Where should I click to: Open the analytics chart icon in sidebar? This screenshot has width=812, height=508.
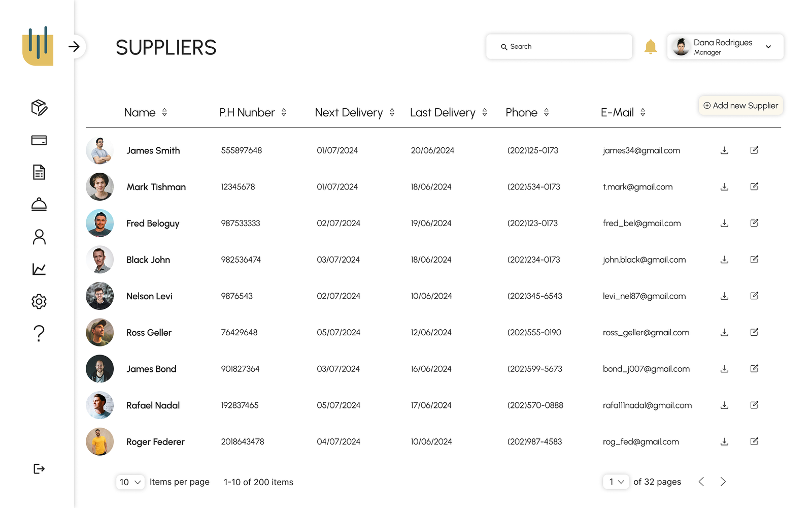39,269
